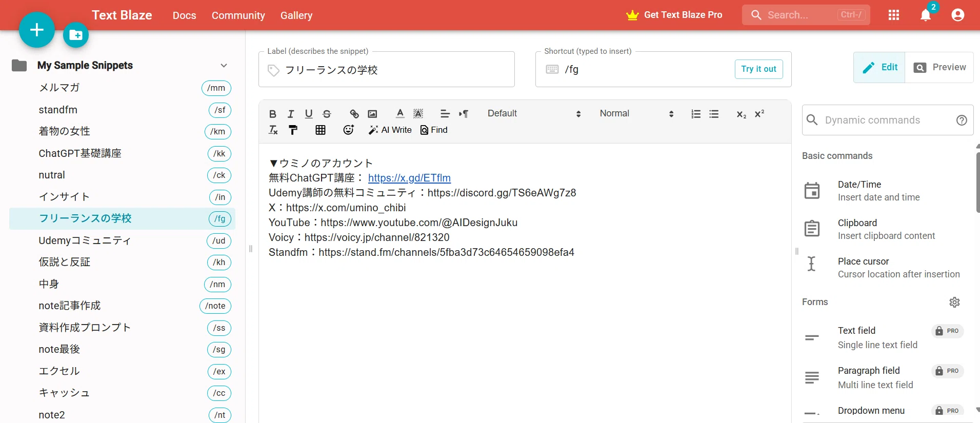The image size is (980, 423).
Task: Open the https://x.gd/ETflm link
Action: click(409, 178)
